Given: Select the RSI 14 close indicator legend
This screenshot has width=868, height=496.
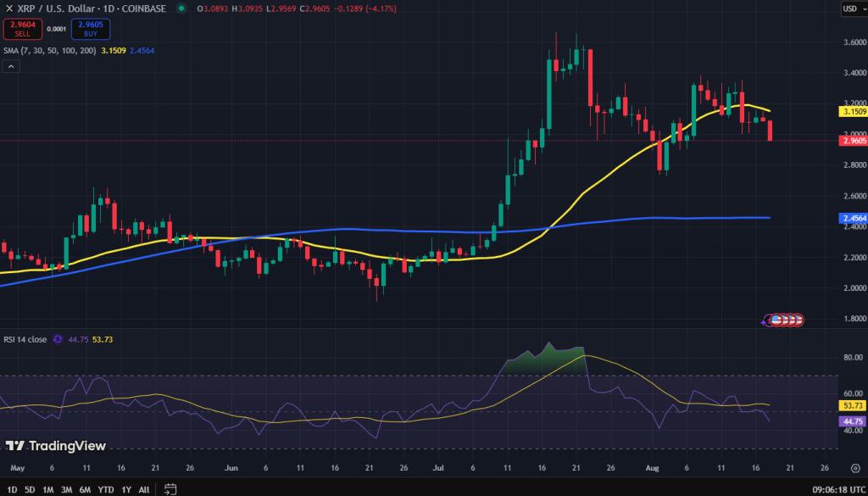Looking at the screenshot, I should coord(25,339).
